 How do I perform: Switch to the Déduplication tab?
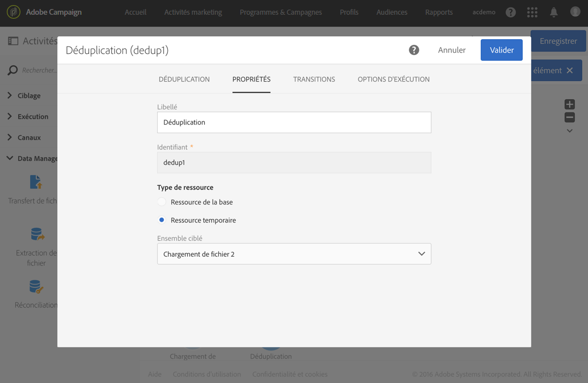[184, 79]
